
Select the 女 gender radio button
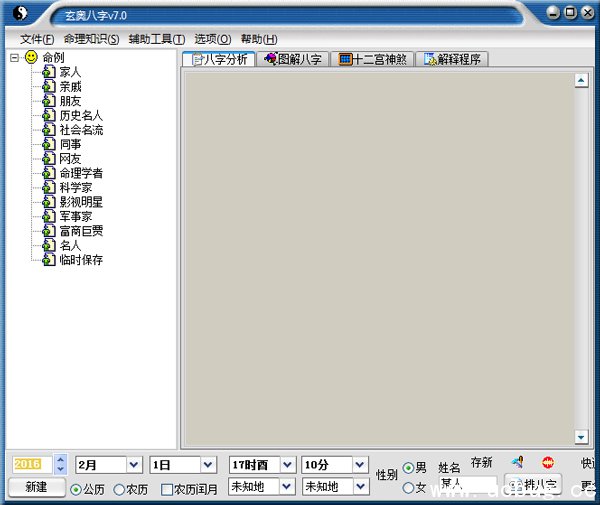pos(407,487)
